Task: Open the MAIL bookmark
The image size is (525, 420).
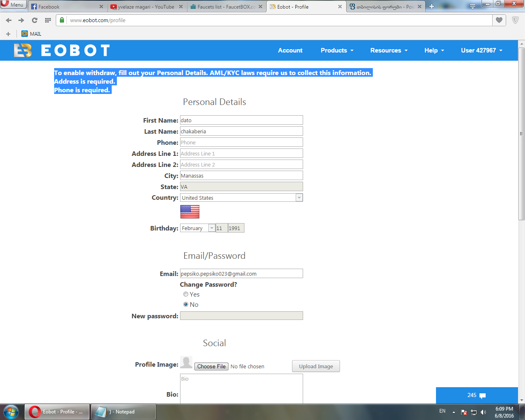Action: [32, 34]
